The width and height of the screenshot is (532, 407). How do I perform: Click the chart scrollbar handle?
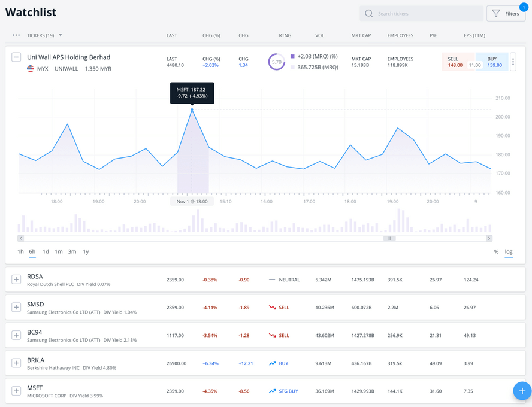point(389,238)
